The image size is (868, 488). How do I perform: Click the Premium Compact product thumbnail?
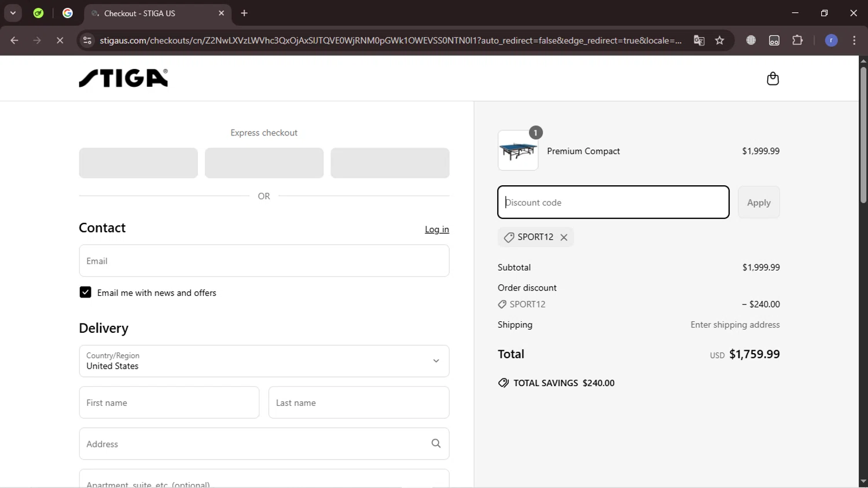tap(518, 151)
